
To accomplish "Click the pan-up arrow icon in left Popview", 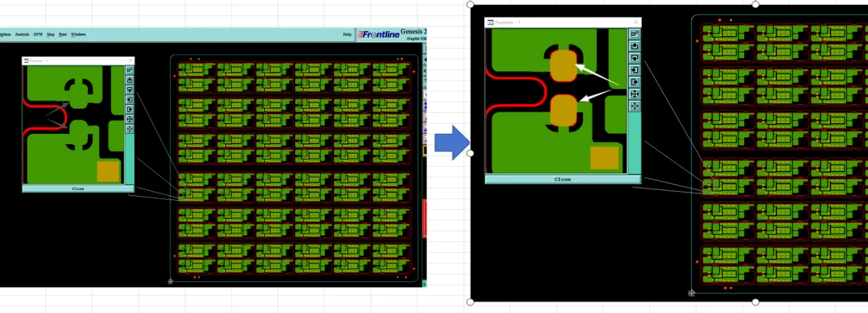I will click(129, 80).
